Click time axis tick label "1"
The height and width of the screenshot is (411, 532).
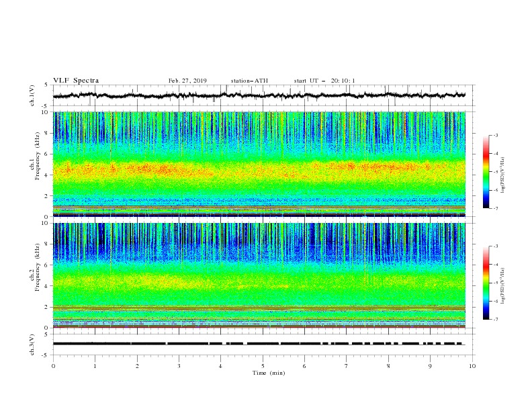coord(95,366)
